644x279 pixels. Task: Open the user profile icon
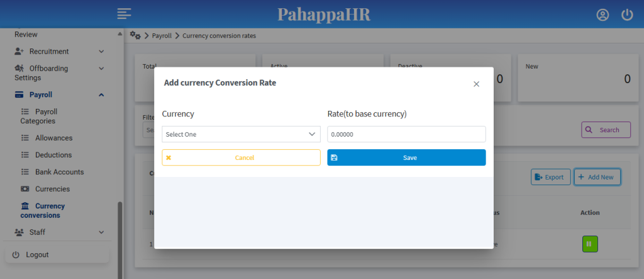pyautogui.click(x=602, y=14)
